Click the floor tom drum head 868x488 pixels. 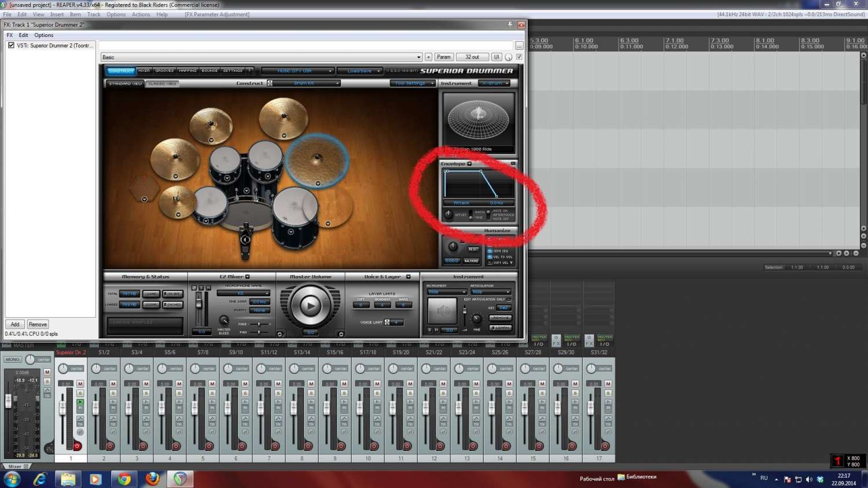pyautogui.click(x=294, y=207)
